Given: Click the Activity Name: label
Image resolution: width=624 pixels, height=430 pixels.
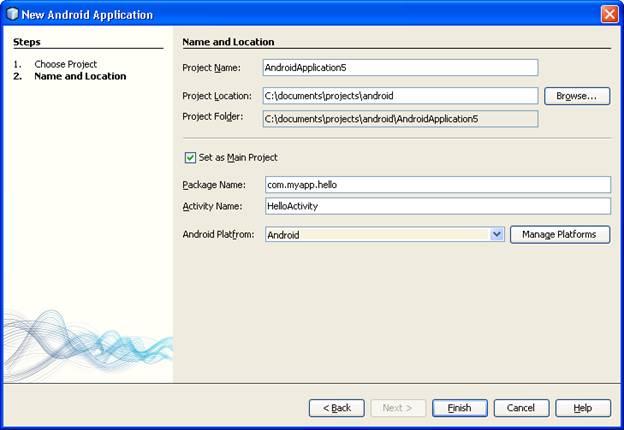Looking at the screenshot, I should click(212, 206).
